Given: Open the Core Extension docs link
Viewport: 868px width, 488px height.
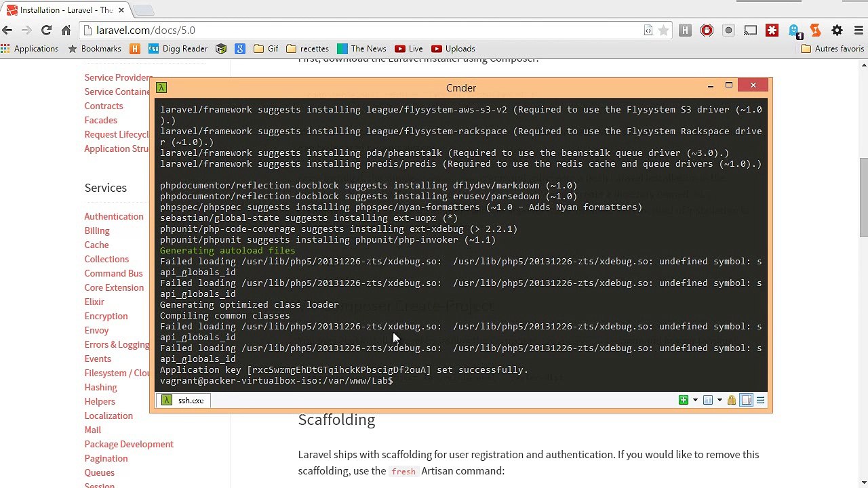Looking at the screenshot, I should (114, 288).
